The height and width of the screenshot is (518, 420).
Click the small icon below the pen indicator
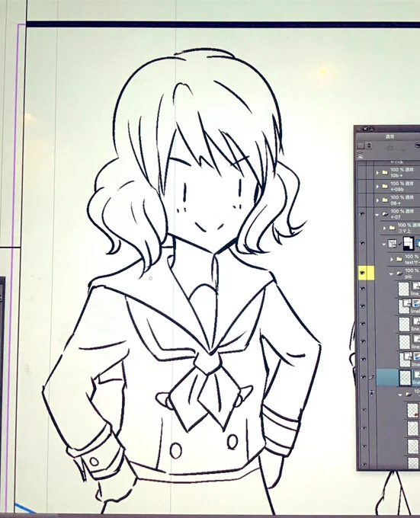tap(373, 393)
